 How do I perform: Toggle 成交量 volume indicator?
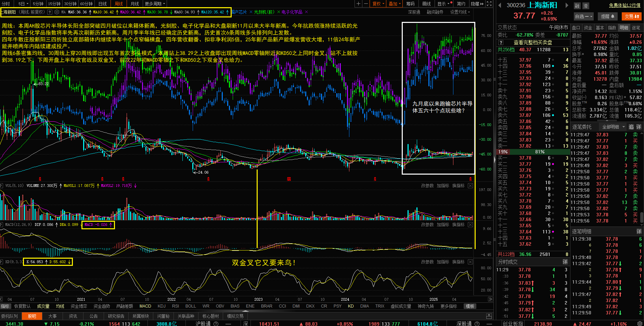coord(43,306)
